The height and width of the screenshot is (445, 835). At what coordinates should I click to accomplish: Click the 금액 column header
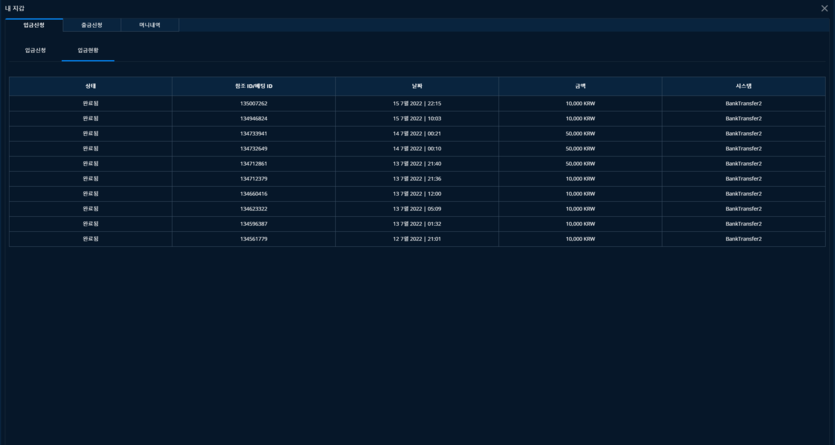[x=580, y=86]
